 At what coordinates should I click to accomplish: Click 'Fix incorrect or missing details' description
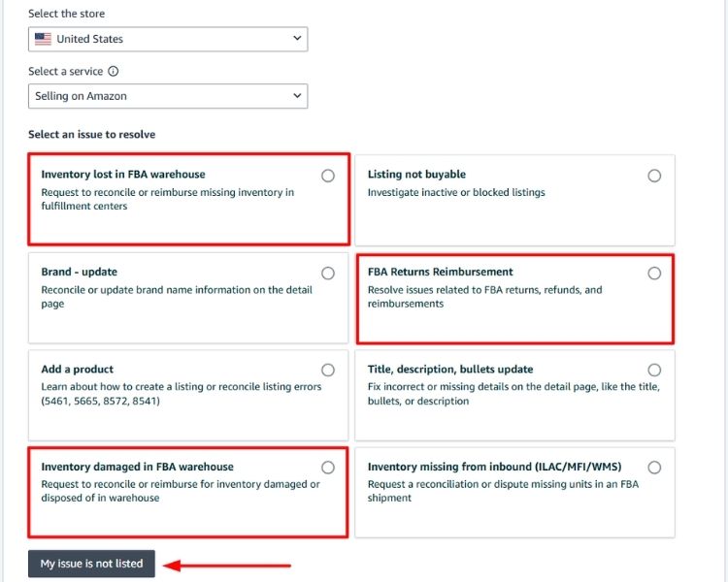[513, 394]
